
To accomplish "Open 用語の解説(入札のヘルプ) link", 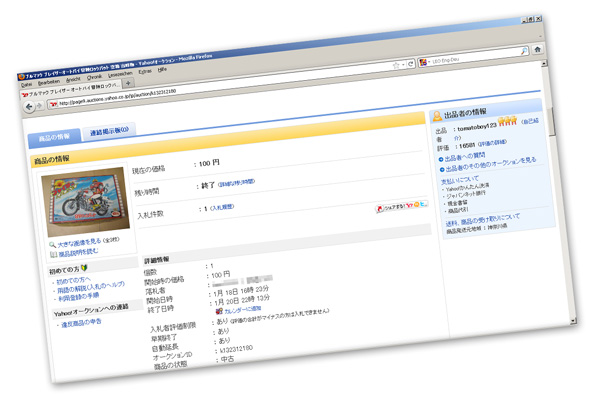I will 91,287.
